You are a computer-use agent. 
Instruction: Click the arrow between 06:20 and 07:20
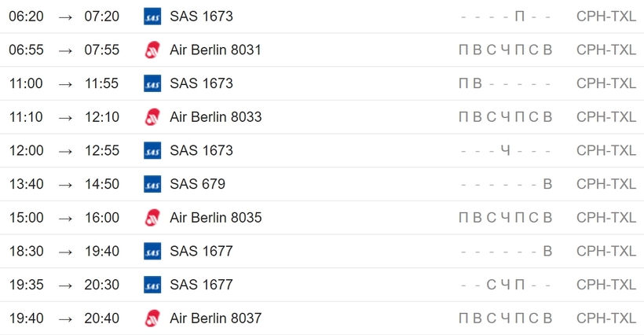[65, 17]
